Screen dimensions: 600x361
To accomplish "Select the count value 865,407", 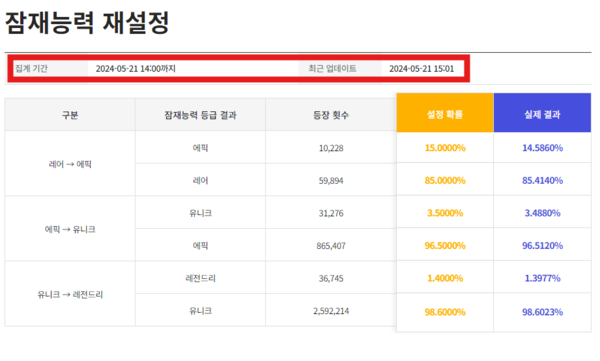I will pyautogui.click(x=331, y=246).
